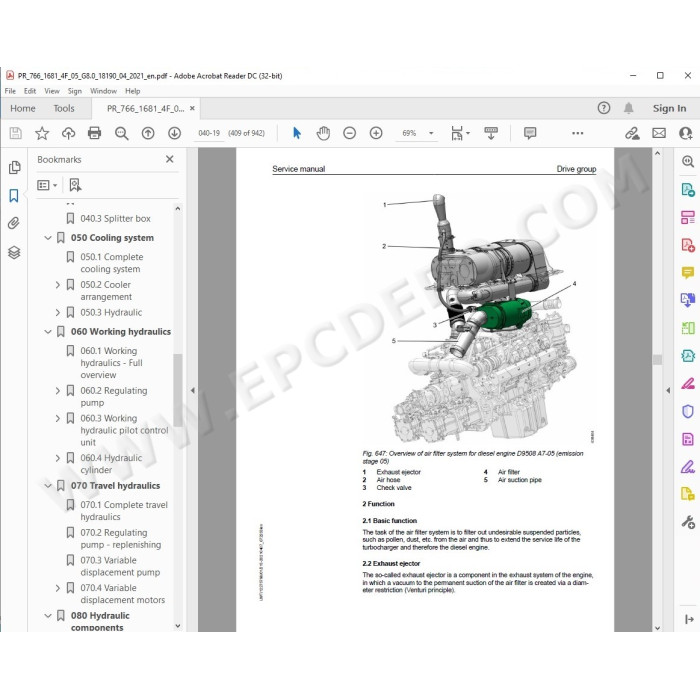Open Attachments paperclip panel
This screenshot has height=700, width=700.
click(x=14, y=223)
